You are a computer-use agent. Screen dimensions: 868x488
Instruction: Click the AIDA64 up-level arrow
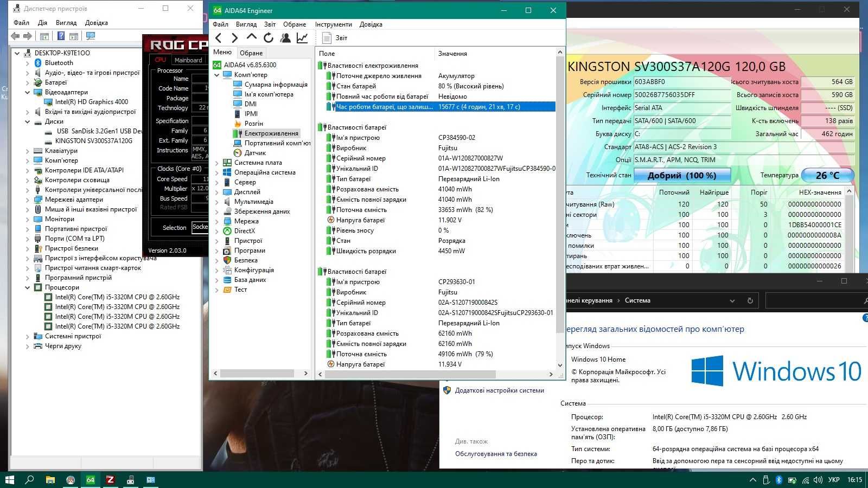[x=251, y=37]
